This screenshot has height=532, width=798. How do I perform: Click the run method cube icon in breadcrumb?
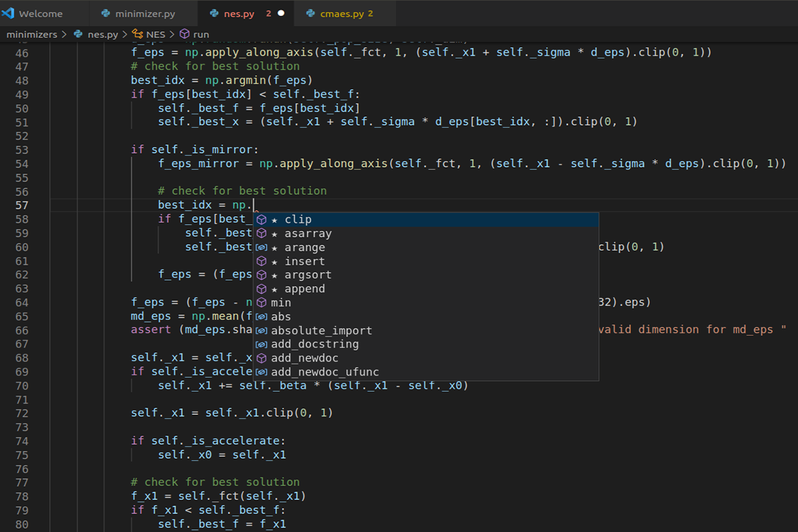pos(184,34)
